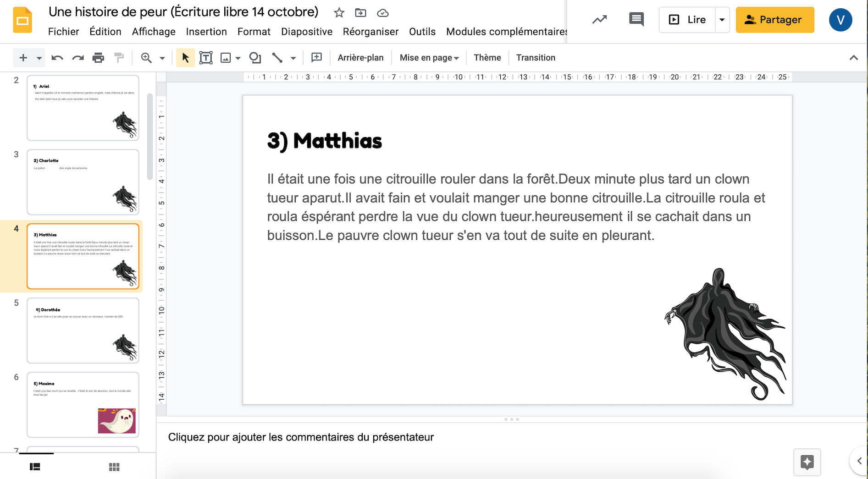Show the side panel arrow
This screenshot has height=479, width=868.
point(859,461)
